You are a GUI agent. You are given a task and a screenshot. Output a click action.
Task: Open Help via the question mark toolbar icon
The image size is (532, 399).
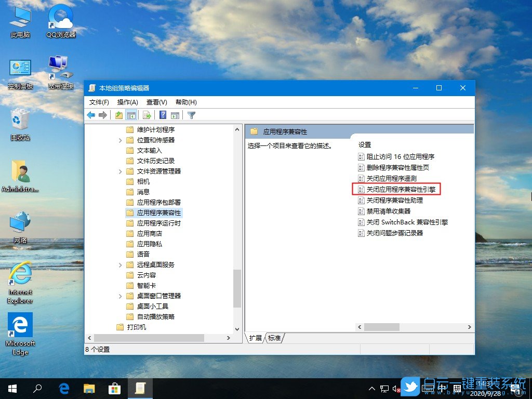tap(162, 115)
